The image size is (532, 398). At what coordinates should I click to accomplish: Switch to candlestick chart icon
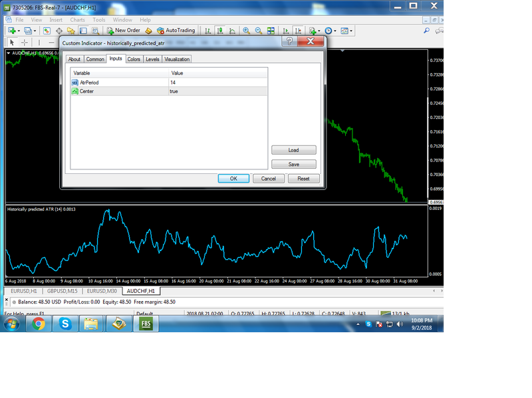coord(220,31)
